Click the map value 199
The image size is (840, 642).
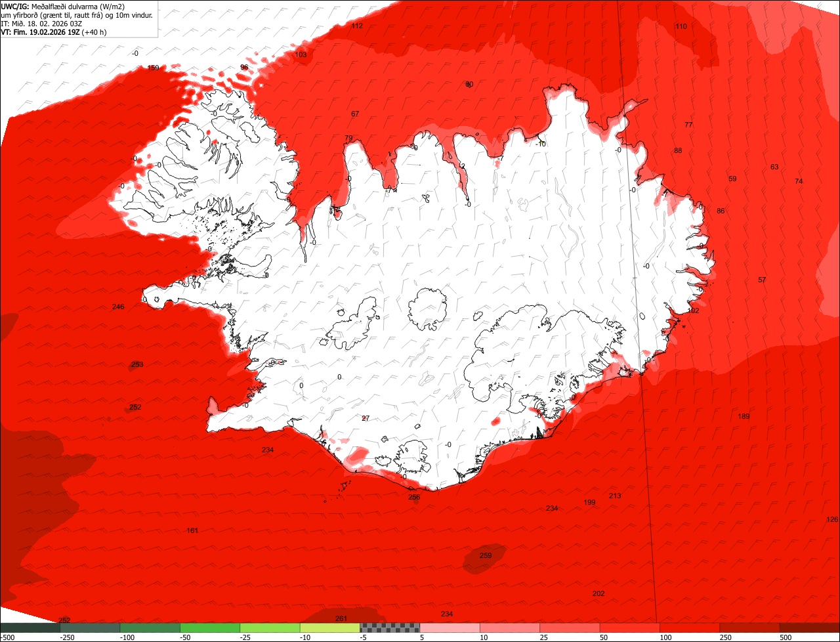[x=589, y=502]
